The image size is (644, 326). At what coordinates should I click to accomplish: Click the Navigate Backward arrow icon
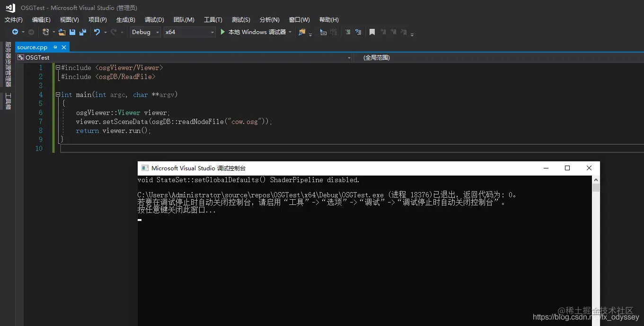point(15,32)
